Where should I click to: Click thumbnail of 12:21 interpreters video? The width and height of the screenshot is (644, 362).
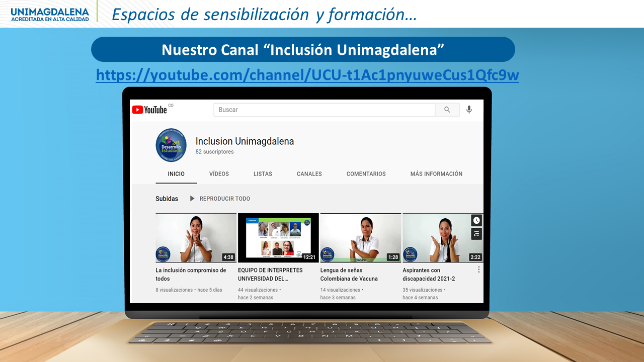pos(278,238)
